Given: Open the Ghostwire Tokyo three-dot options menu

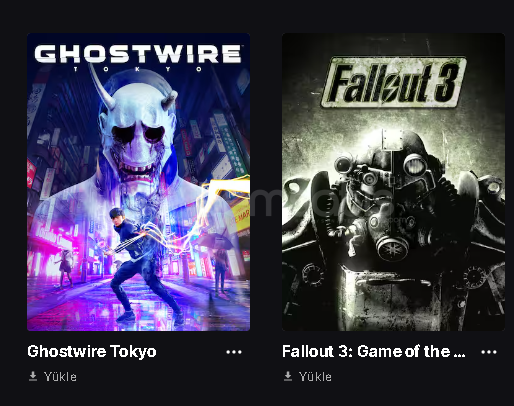Looking at the screenshot, I should (234, 352).
